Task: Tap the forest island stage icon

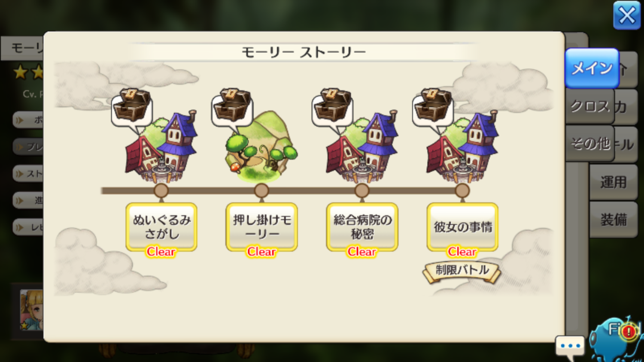Action: [x=261, y=146]
